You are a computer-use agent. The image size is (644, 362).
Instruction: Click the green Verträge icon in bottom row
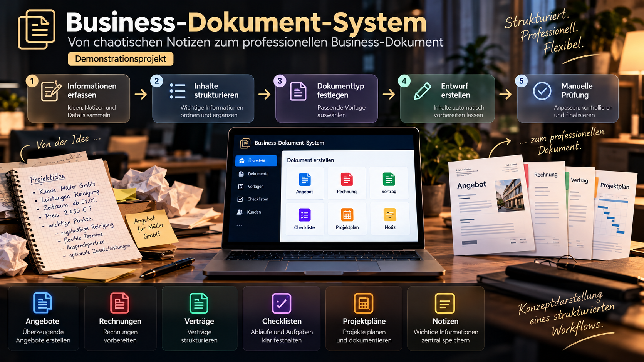tap(199, 303)
